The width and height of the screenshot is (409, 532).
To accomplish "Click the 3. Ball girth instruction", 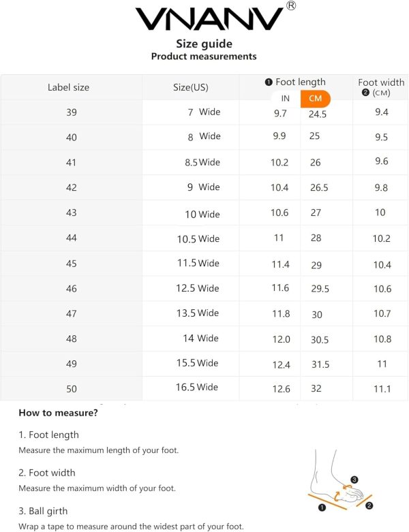I will [43, 511].
